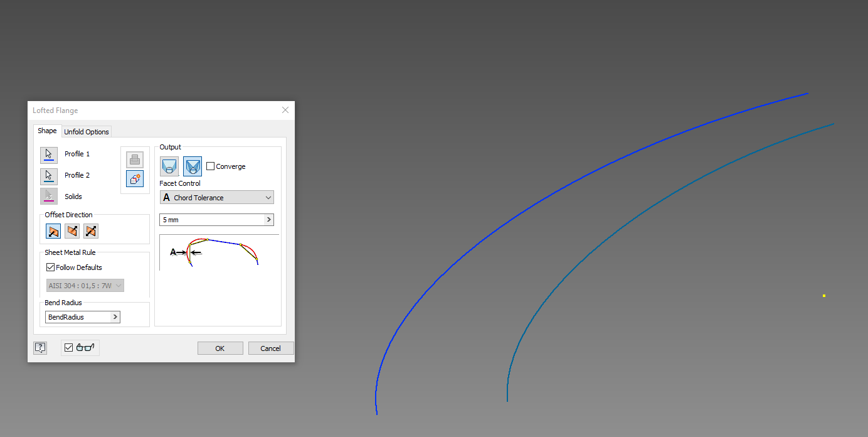Screen dimensions: 868x437
Task: Click the chord tolerance diagram preview
Action: 219,252
